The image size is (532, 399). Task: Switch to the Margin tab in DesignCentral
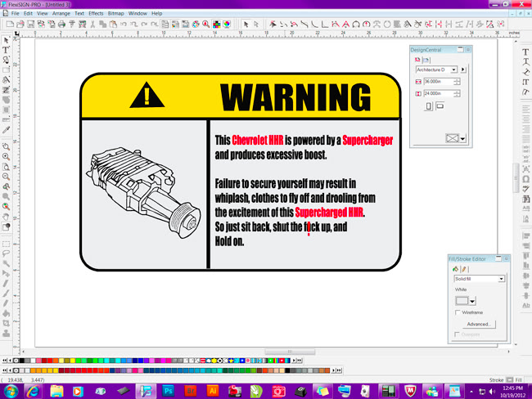tap(426, 60)
